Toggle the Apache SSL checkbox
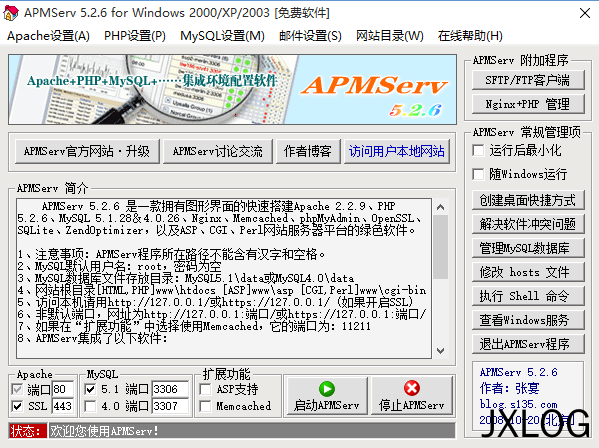Viewport: 599px width, 448px height. tap(17, 406)
